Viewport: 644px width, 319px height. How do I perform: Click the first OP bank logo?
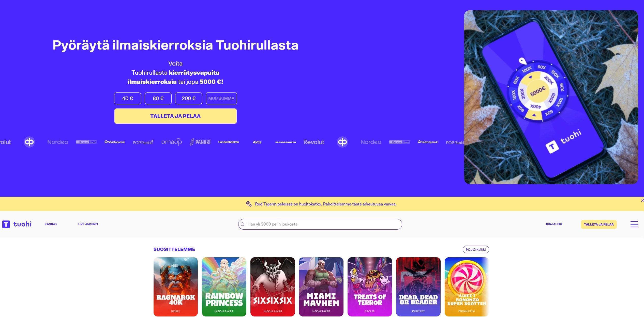coord(29,142)
